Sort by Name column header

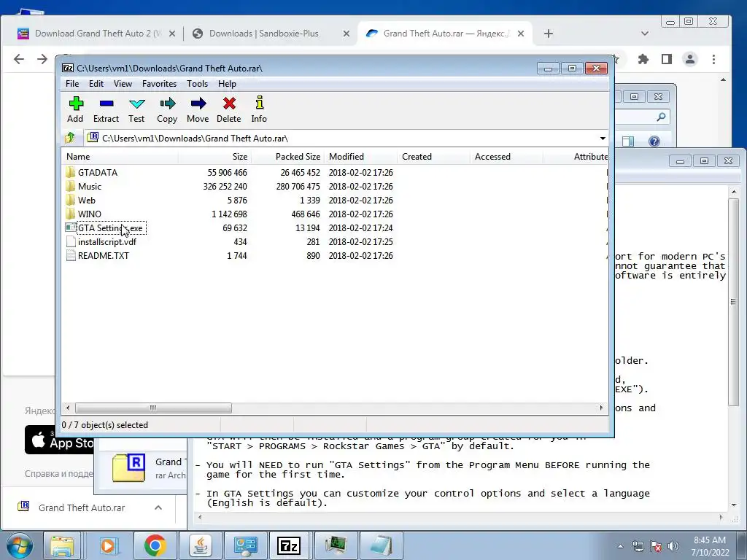(x=120, y=157)
